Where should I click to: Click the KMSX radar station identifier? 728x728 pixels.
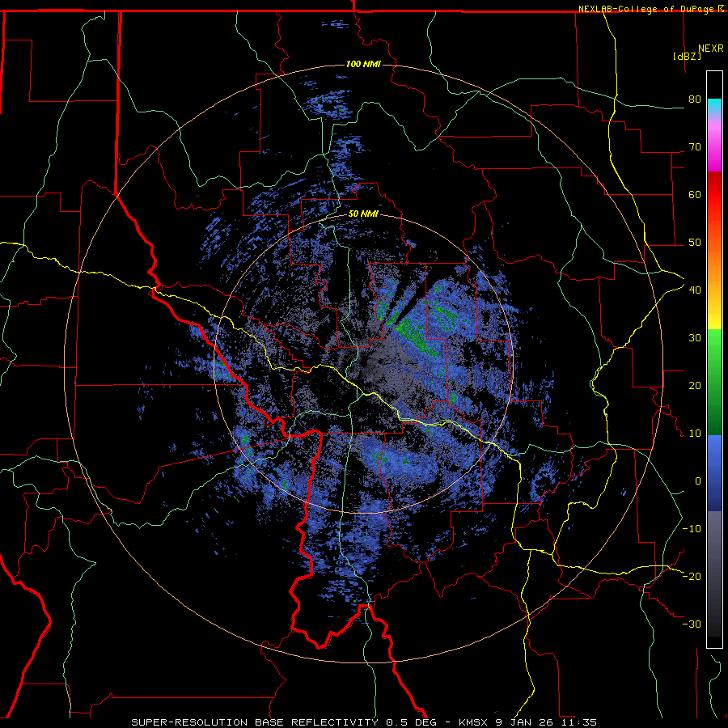[473, 722]
